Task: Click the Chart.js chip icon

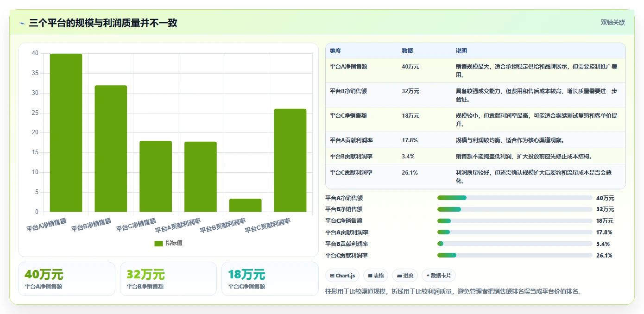Action: pos(332,276)
